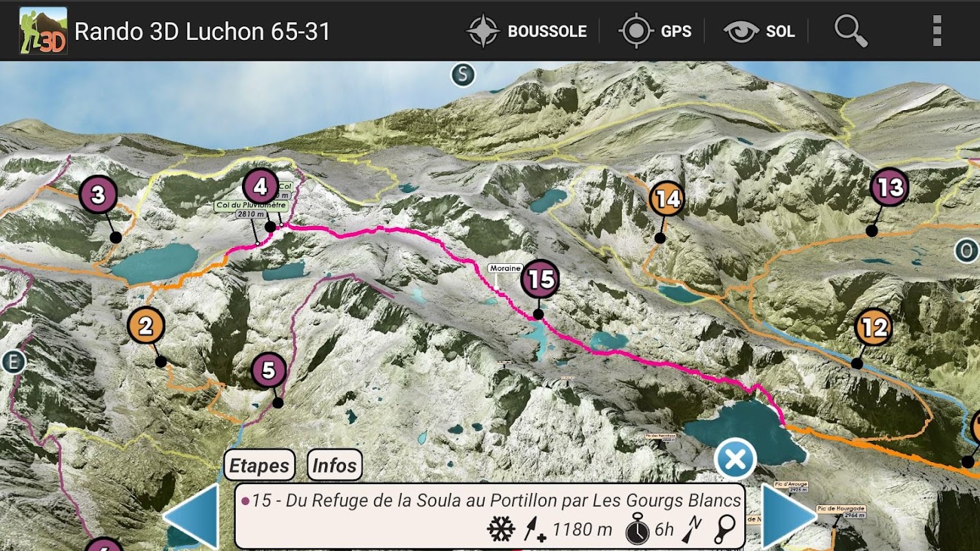Close the route info panel
Image resolution: width=980 pixels, height=551 pixels.
[x=735, y=459]
